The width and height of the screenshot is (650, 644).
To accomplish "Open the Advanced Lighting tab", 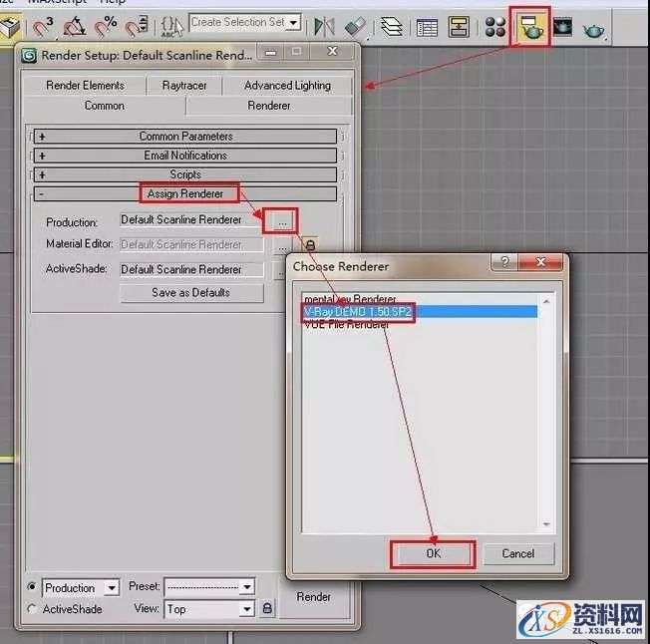I will (x=287, y=86).
